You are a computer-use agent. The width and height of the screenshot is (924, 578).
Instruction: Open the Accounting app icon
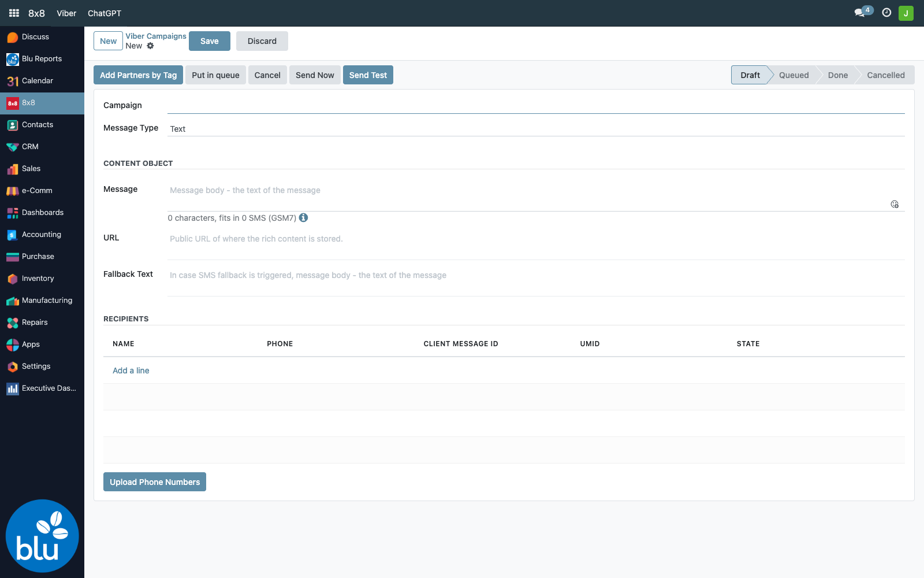pyautogui.click(x=12, y=235)
